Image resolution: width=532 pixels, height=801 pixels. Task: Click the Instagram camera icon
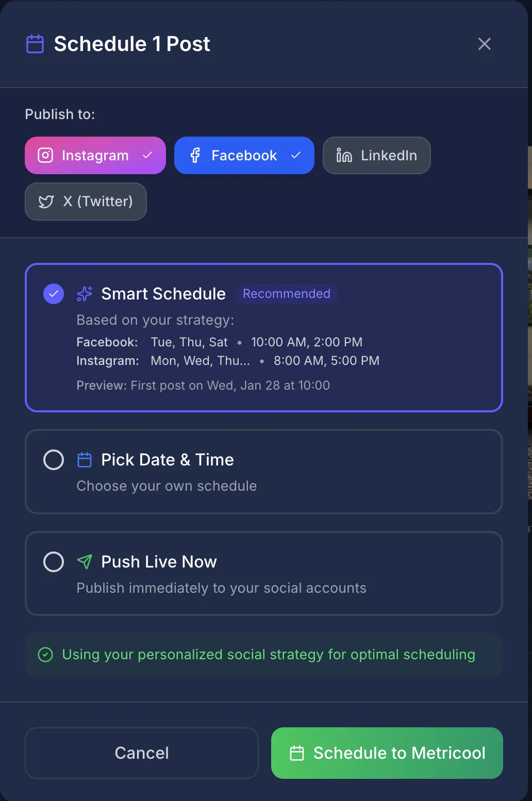pos(45,155)
